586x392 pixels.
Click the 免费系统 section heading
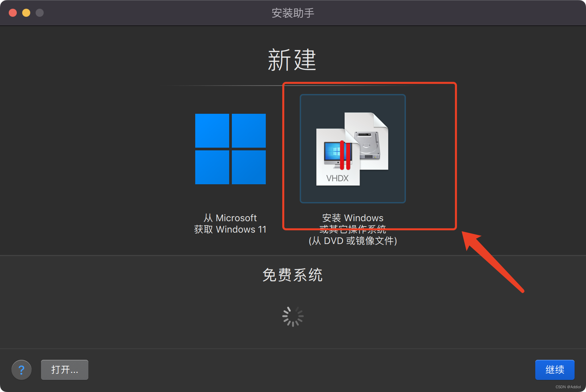(293, 275)
